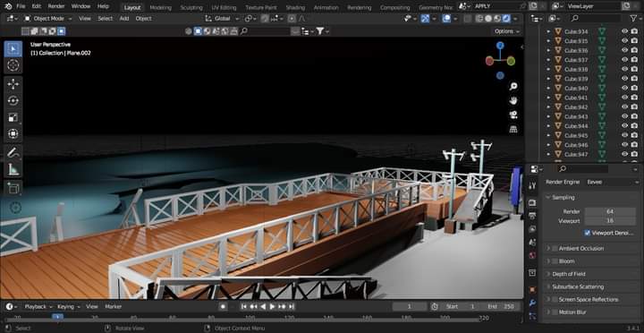Open the viewport Object menu

[x=143, y=19]
